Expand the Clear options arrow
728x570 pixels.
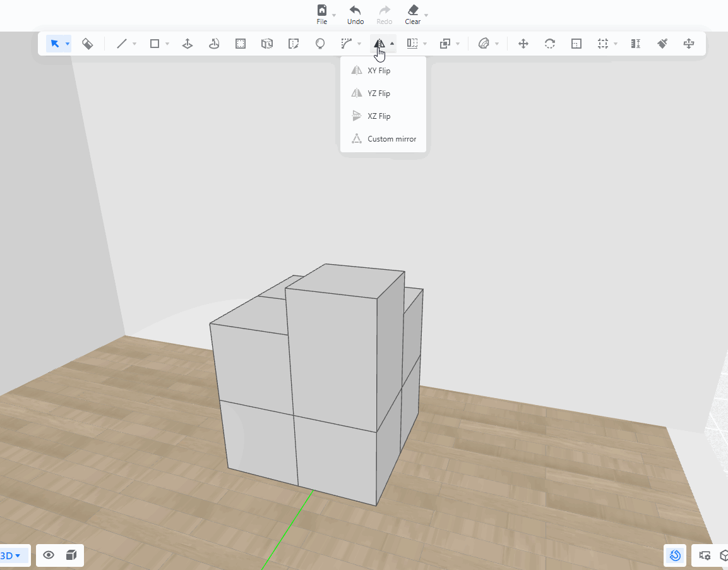click(x=426, y=15)
